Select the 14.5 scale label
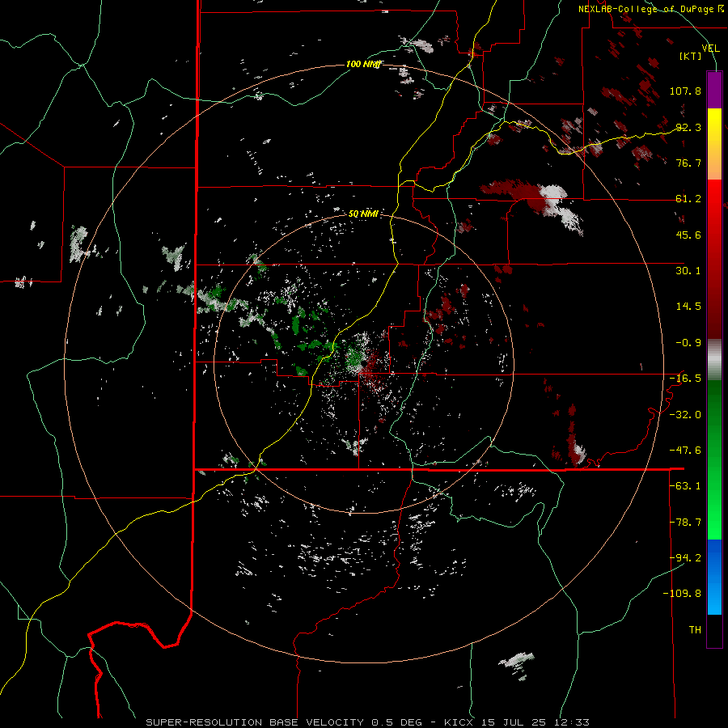The height and width of the screenshot is (728, 728). pyautogui.click(x=688, y=307)
